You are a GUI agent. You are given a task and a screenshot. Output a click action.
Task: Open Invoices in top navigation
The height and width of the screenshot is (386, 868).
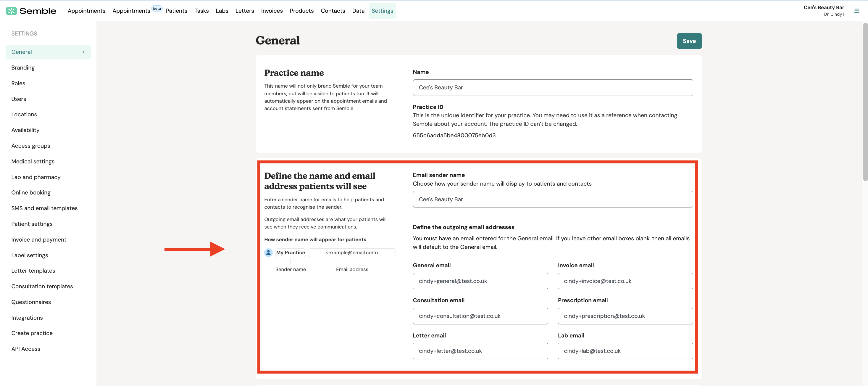[x=272, y=11]
